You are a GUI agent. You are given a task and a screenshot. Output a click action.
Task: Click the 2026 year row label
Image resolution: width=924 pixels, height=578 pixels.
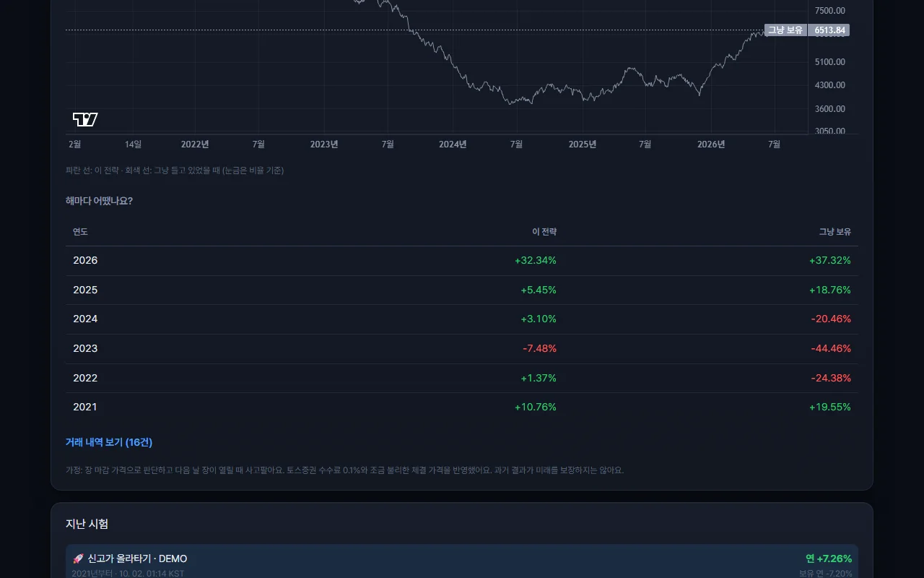[x=85, y=260]
